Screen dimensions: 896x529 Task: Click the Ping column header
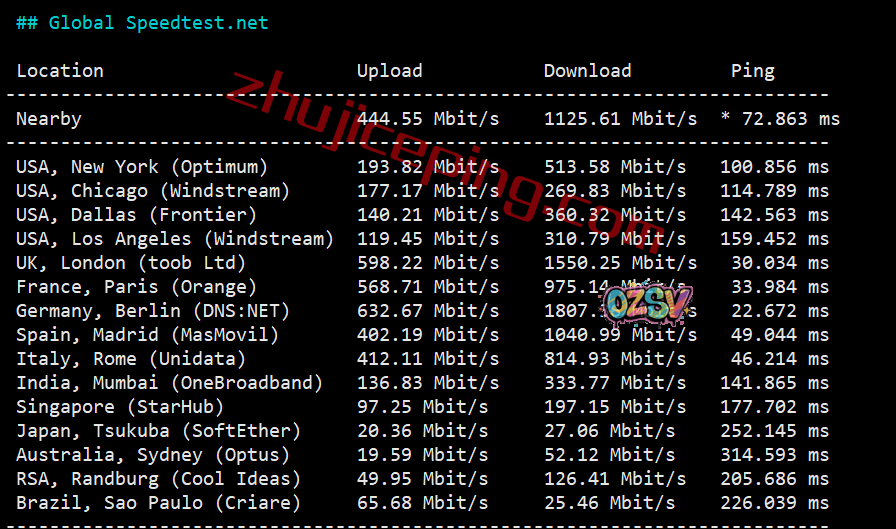tap(752, 71)
